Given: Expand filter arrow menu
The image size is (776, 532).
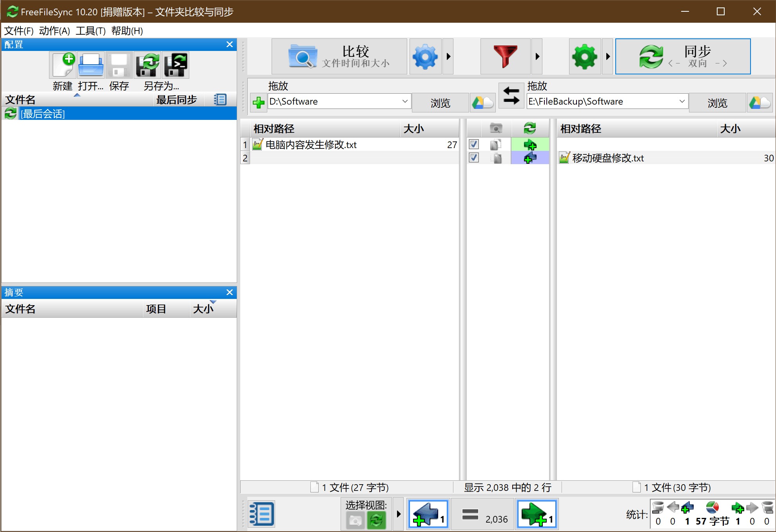Looking at the screenshot, I should tap(537, 56).
